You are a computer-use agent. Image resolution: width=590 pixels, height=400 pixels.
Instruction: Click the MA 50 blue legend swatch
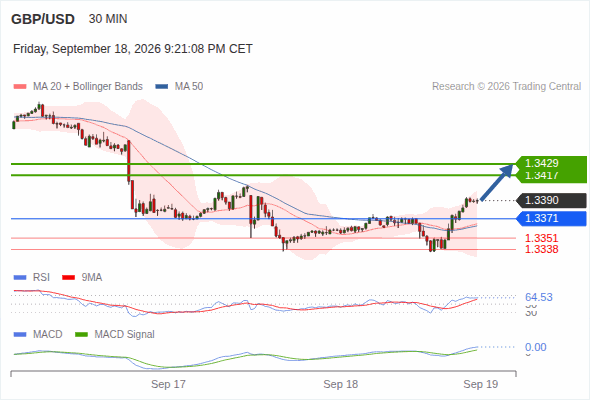tap(162, 87)
